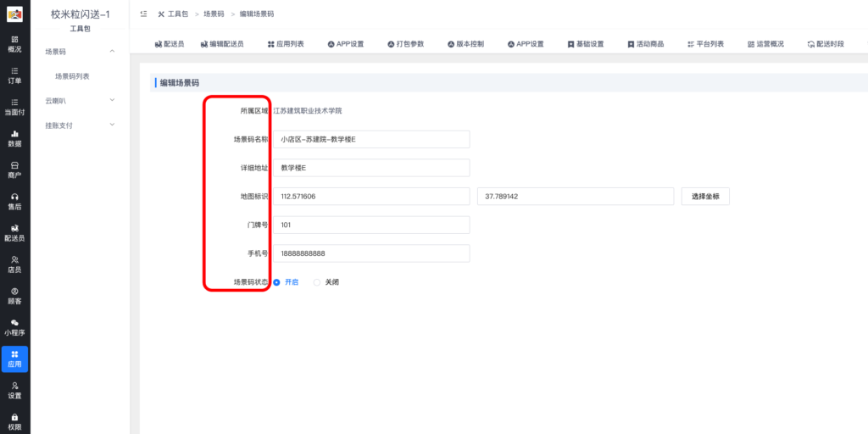Open 设置 settings in sidebar
Viewport: 868px width, 434px height.
click(x=15, y=391)
